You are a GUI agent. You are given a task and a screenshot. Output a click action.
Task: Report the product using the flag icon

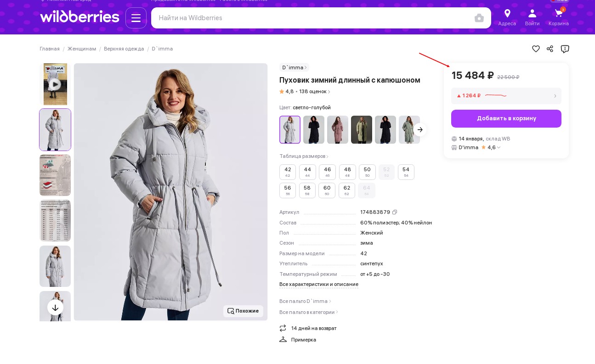click(565, 49)
